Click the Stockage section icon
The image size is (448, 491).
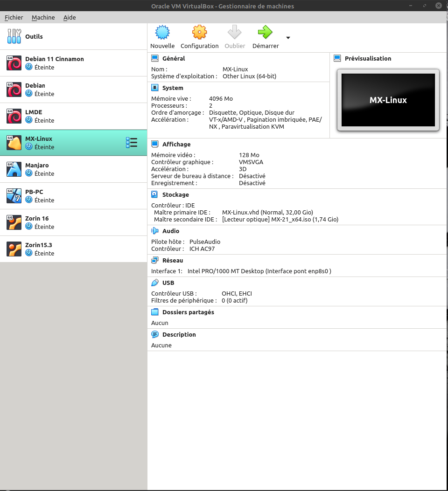[155, 194]
